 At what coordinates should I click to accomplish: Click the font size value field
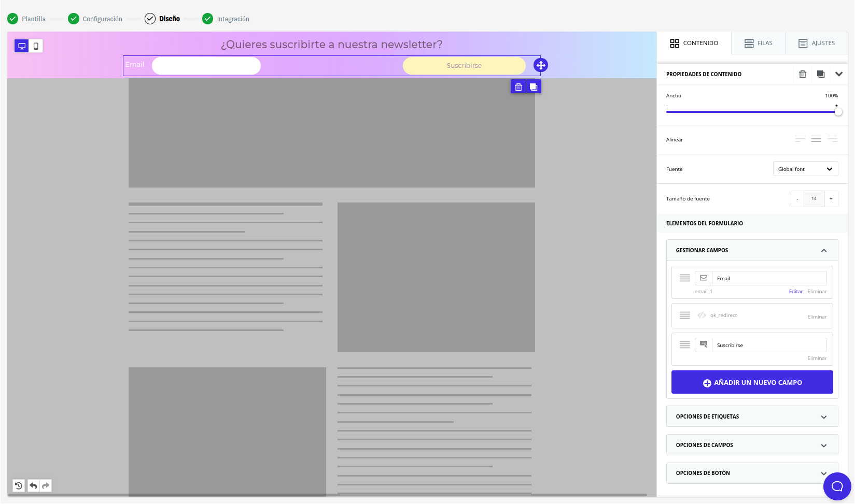tap(814, 199)
